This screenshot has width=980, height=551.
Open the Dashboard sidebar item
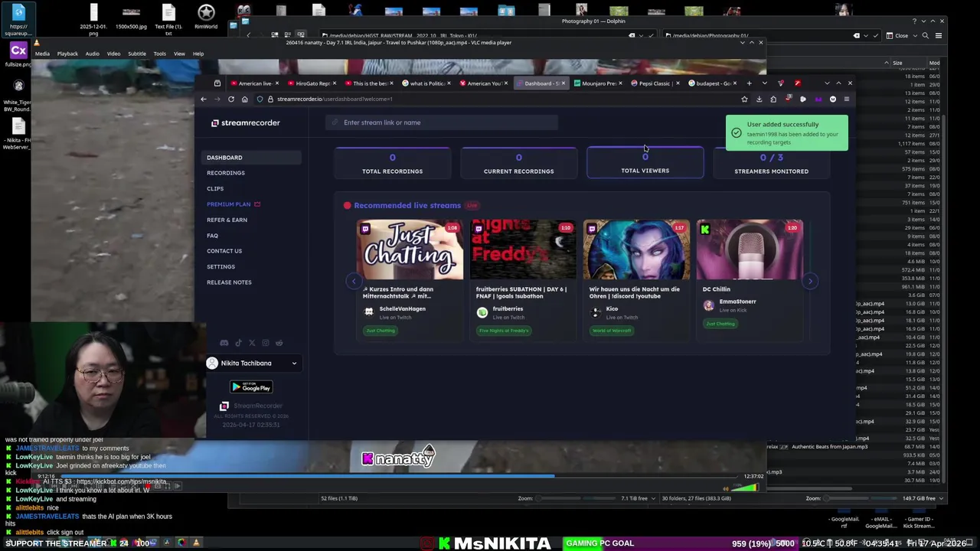253,158
